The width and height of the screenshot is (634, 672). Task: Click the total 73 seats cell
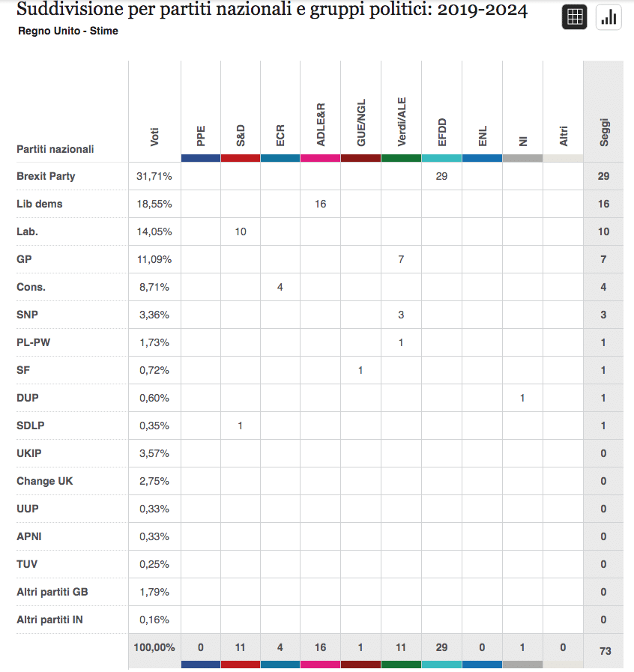click(x=604, y=651)
